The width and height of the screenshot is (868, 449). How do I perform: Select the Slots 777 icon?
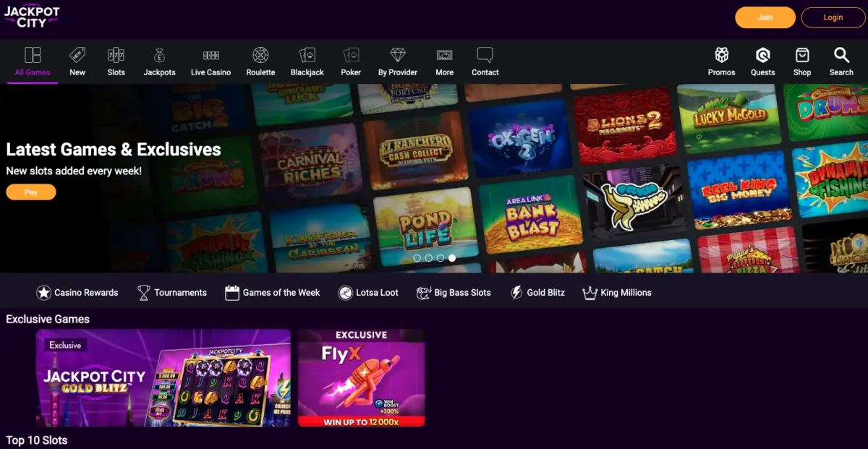tap(116, 55)
